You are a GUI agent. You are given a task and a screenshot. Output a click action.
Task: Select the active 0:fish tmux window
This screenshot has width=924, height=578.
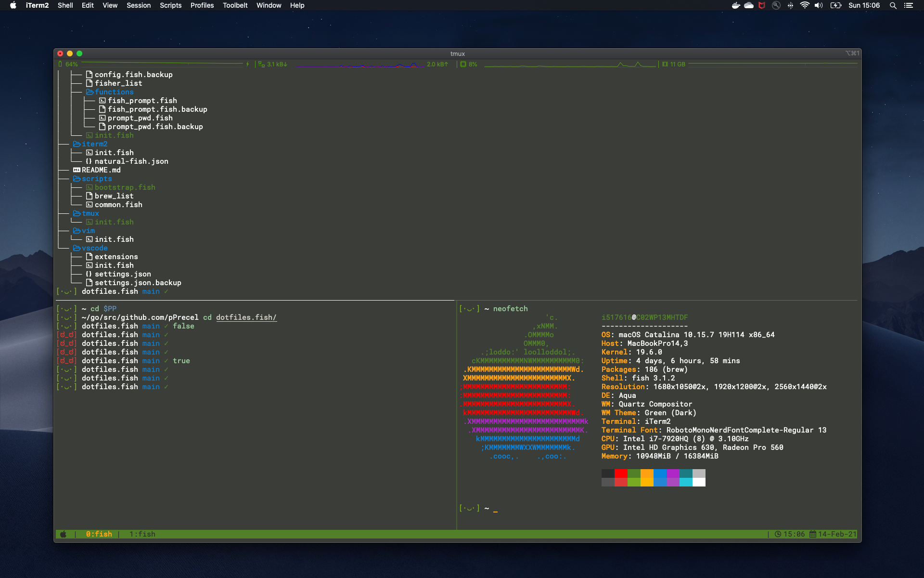coord(99,534)
